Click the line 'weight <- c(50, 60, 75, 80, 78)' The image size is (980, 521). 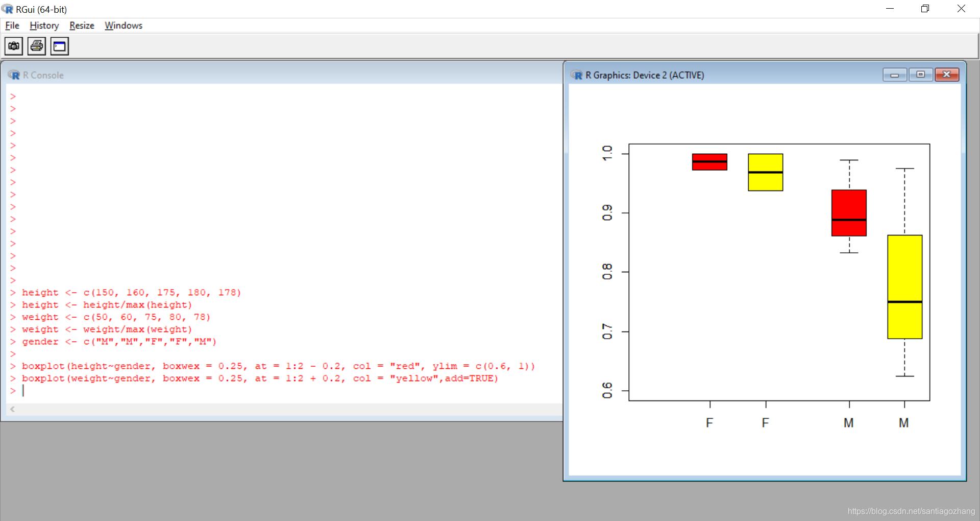click(x=116, y=317)
